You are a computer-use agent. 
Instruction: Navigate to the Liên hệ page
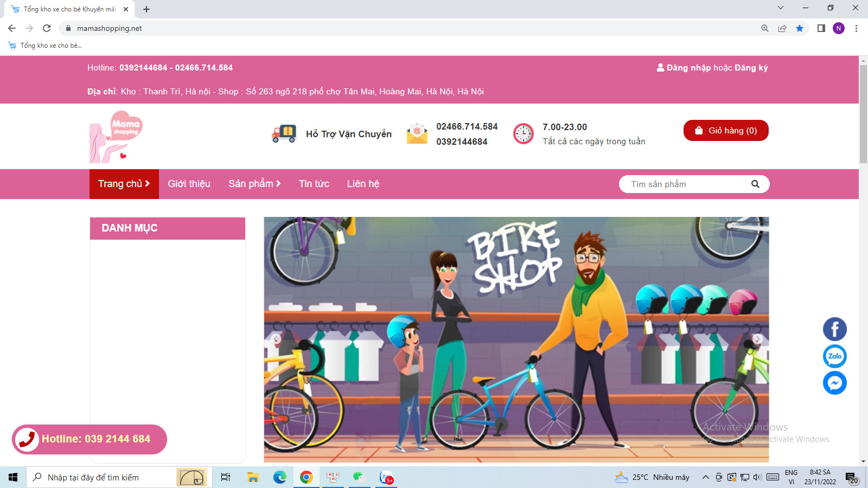coord(363,184)
